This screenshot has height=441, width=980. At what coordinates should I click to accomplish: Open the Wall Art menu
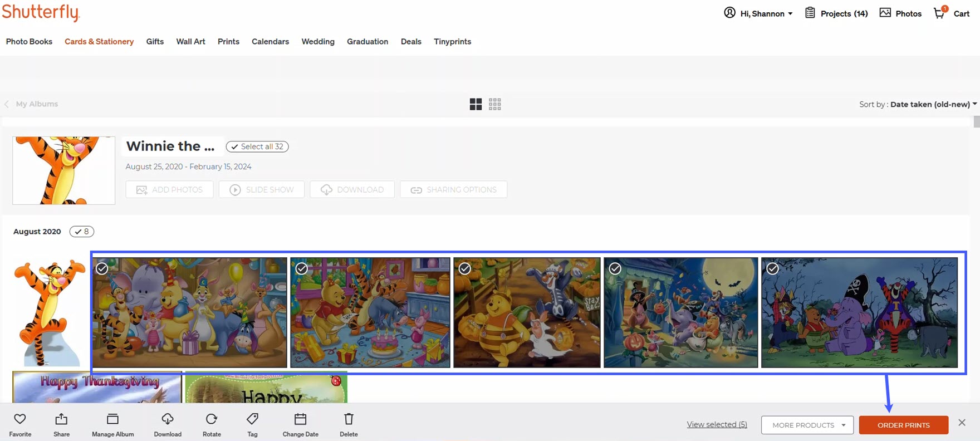pos(190,42)
